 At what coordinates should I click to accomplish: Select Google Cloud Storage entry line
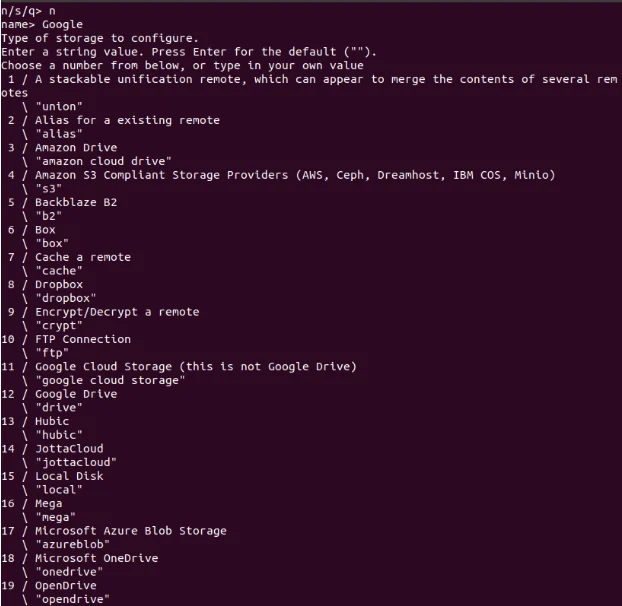tap(179, 367)
